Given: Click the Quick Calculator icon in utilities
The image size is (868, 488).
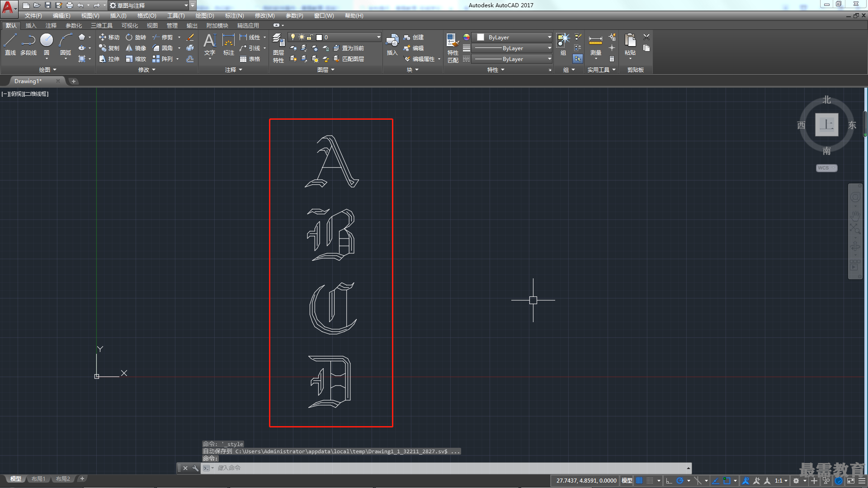Looking at the screenshot, I should (x=612, y=59).
